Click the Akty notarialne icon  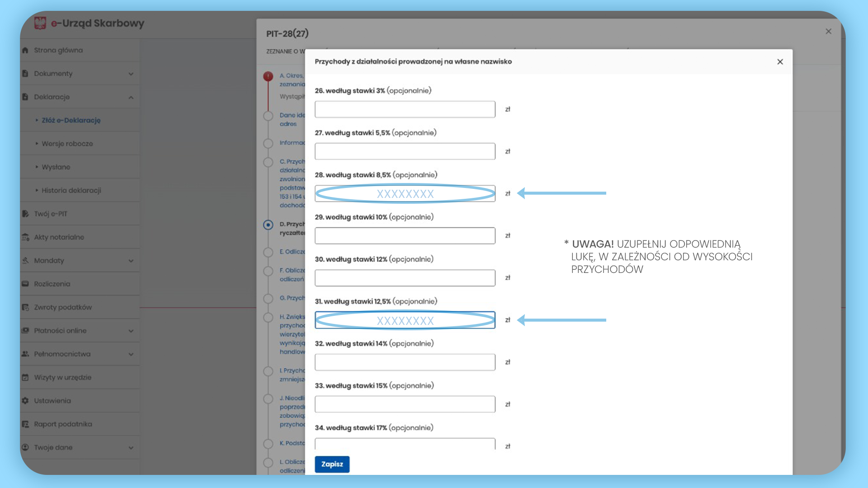tap(25, 237)
